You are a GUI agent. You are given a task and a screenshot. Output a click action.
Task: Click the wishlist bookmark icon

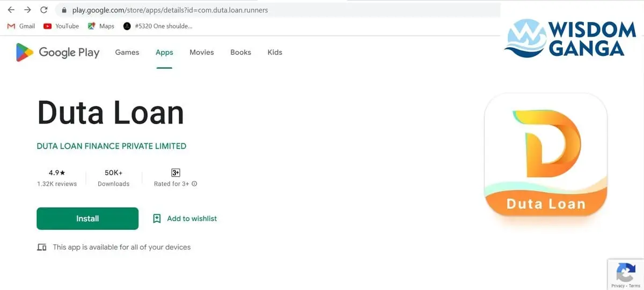pyautogui.click(x=157, y=219)
